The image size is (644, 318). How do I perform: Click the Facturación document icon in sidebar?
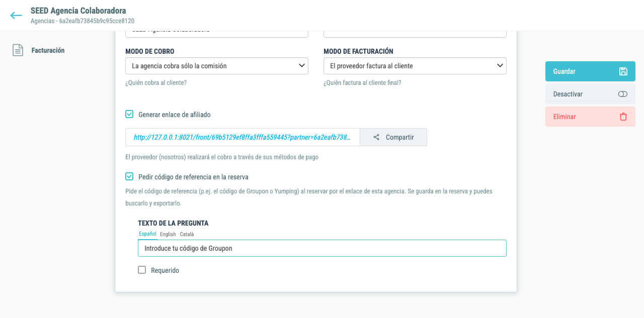click(18, 50)
